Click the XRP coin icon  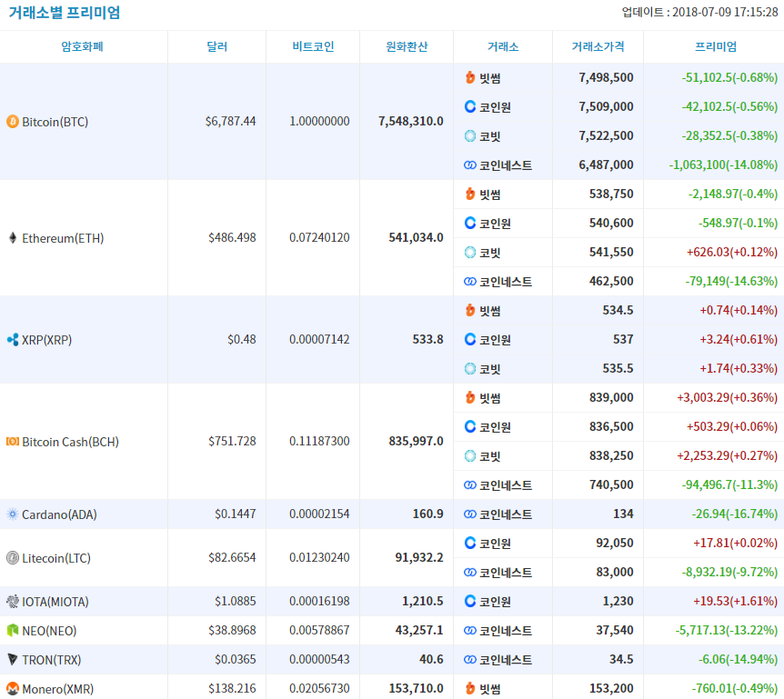13,340
